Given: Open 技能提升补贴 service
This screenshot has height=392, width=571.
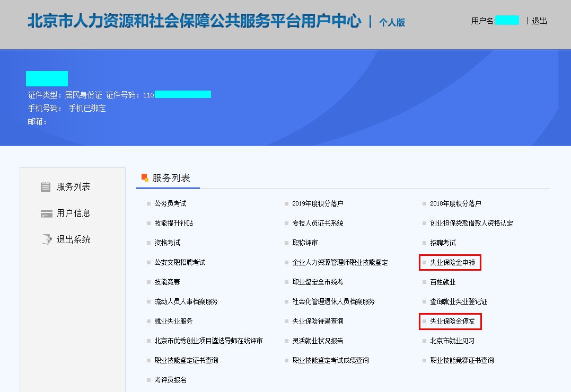Looking at the screenshot, I should coord(173,223).
